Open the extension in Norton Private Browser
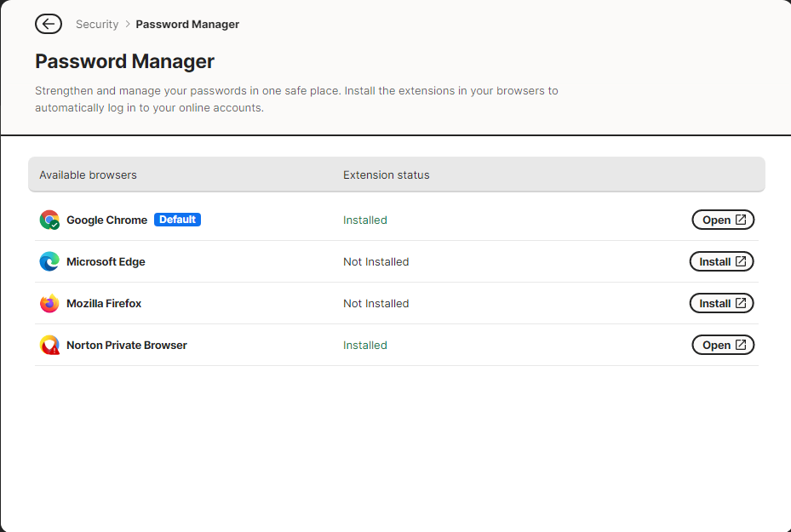 click(723, 345)
